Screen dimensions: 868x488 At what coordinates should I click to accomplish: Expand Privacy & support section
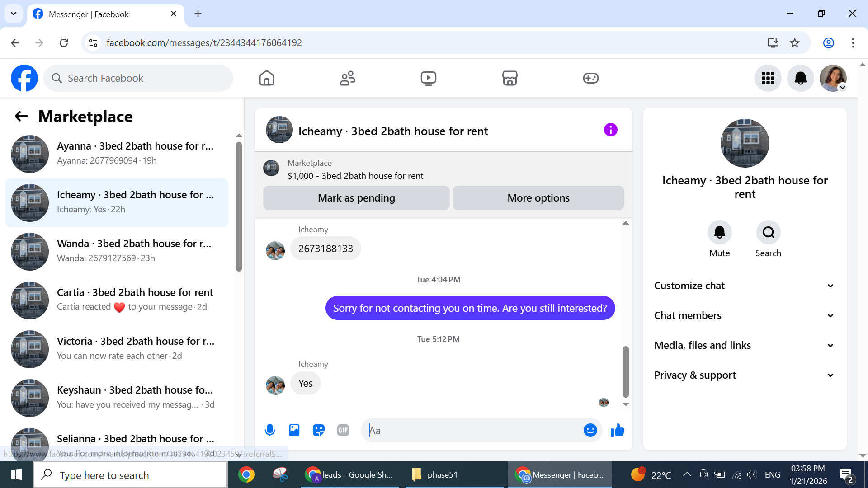point(745,375)
